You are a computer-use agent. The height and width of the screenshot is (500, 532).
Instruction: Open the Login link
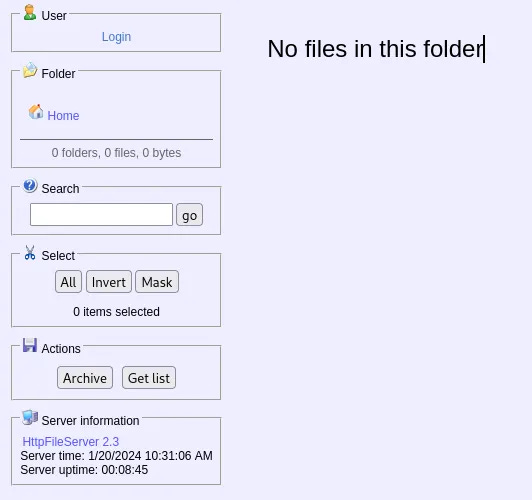pos(116,37)
